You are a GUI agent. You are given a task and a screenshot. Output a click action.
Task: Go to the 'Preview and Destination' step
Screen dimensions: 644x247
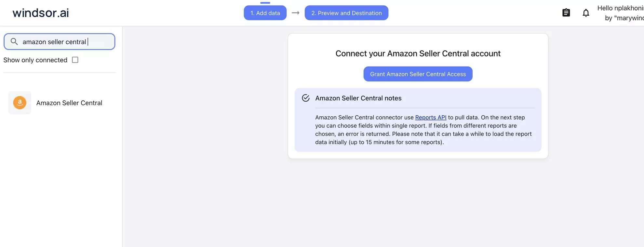tap(346, 13)
